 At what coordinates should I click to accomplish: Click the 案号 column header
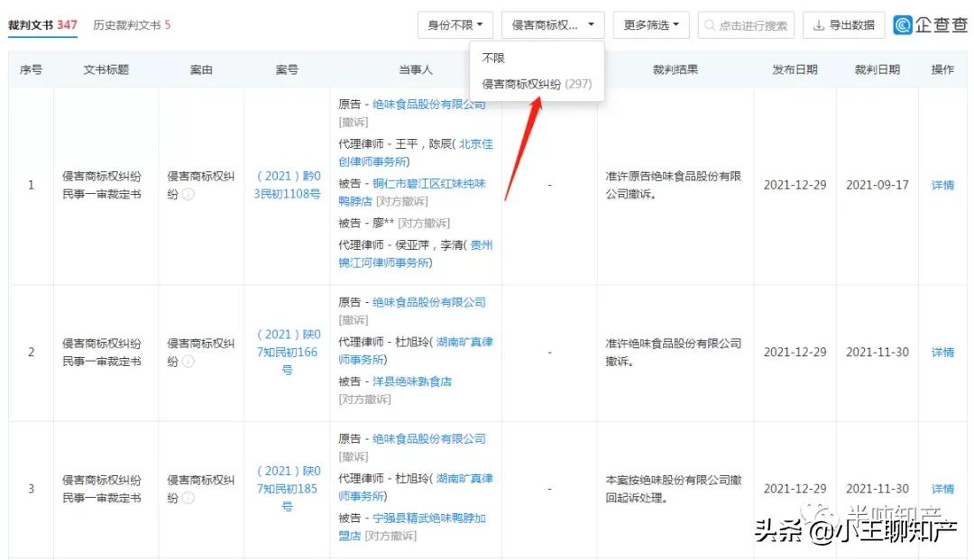(x=287, y=69)
